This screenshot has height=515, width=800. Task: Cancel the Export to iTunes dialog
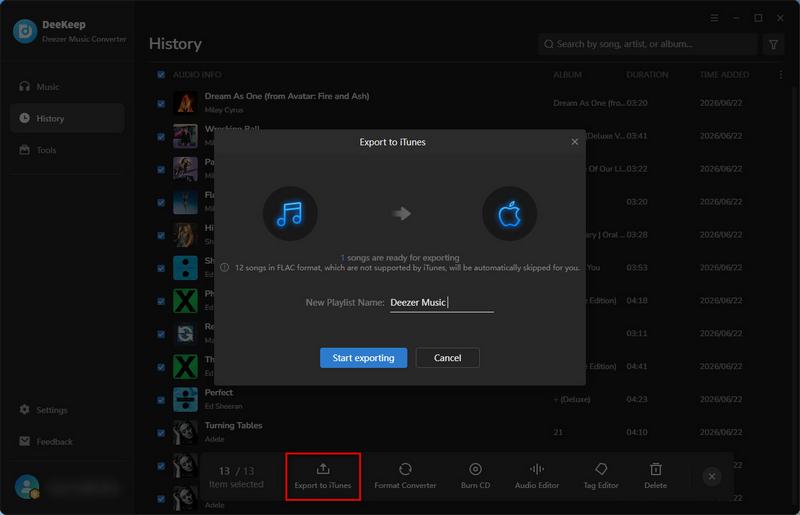pyautogui.click(x=447, y=358)
